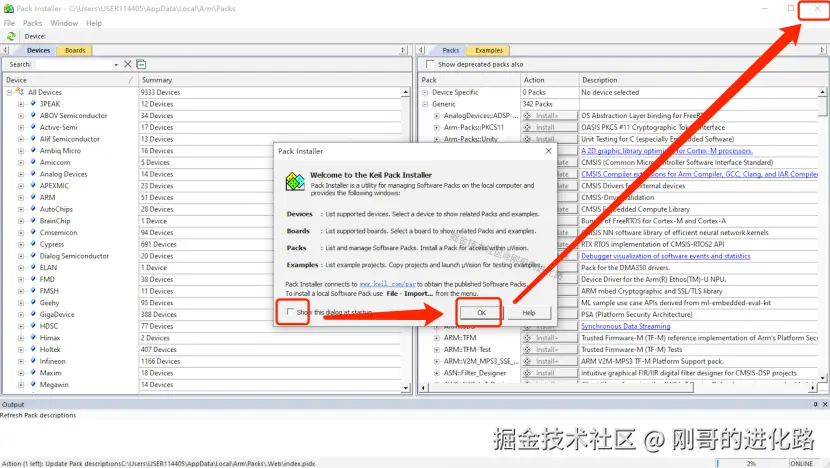
Task: Click OK in the Welcome dialog
Action: 481,313
